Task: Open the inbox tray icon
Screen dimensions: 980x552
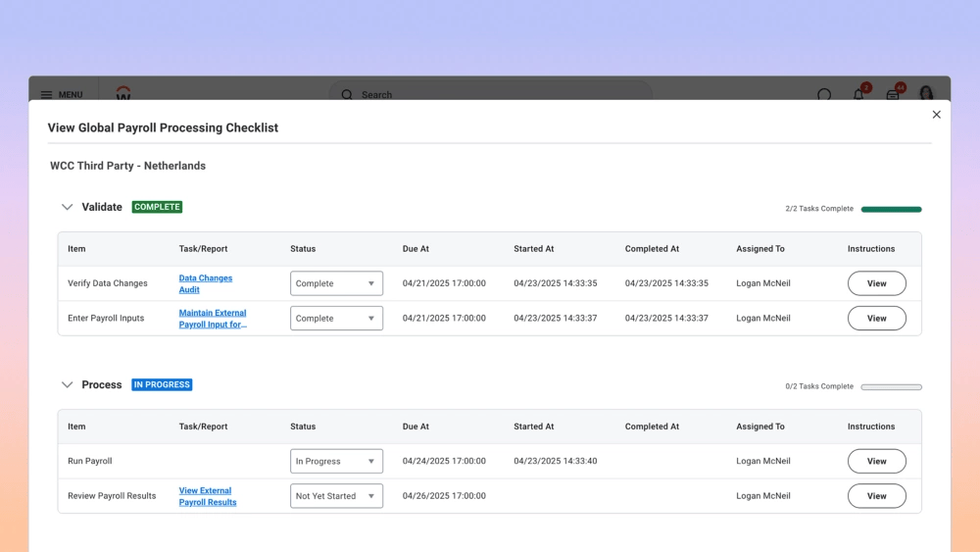Action: (893, 94)
